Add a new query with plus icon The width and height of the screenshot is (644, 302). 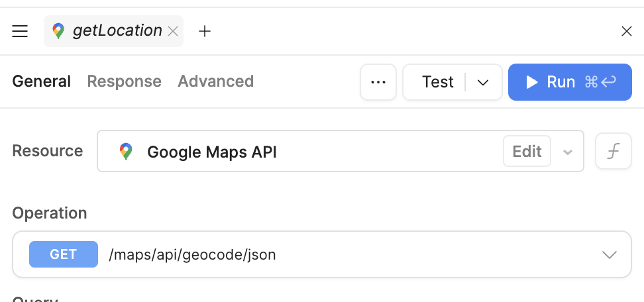point(205,31)
